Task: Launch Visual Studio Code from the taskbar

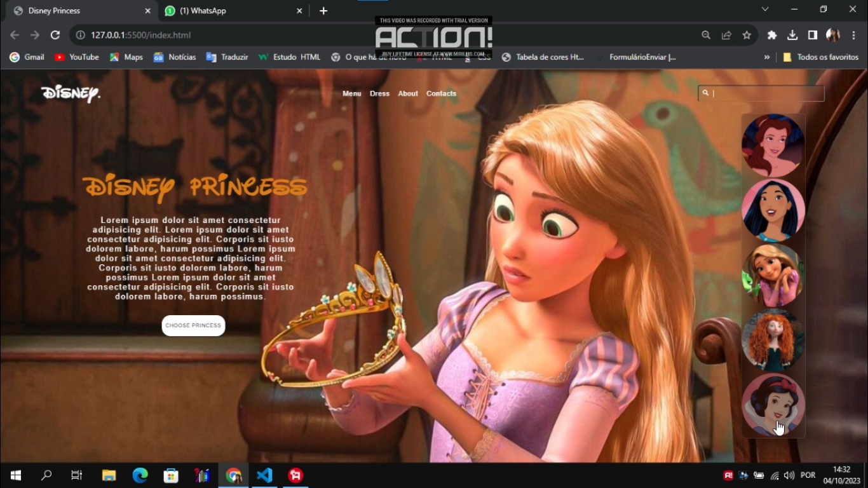Action: tap(264, 475)
